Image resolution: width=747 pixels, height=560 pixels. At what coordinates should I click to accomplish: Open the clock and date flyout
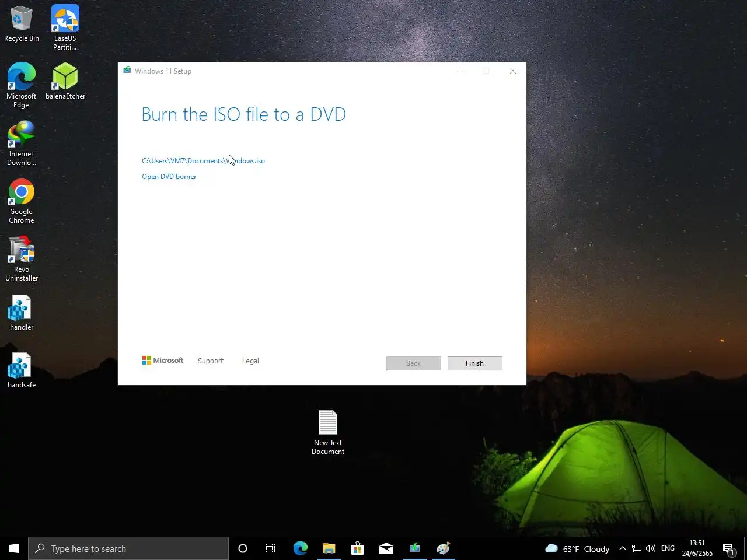click(697, 548)
